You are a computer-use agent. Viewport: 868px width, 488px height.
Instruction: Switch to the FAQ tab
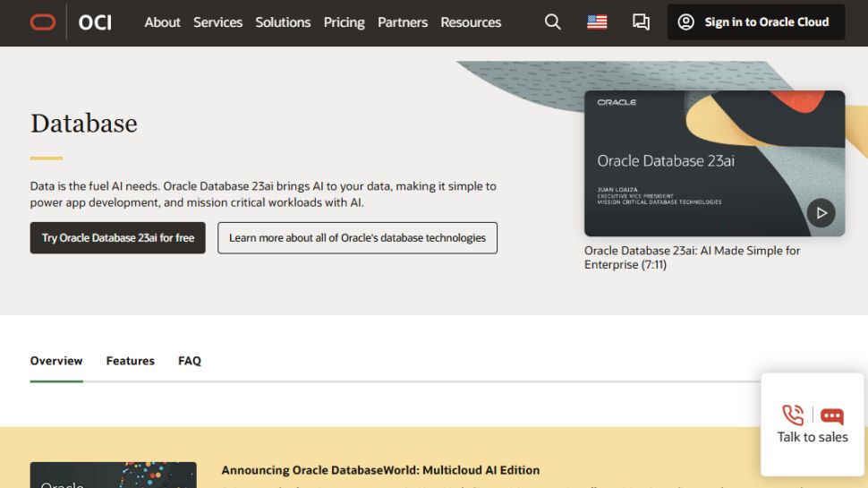coord(190,361)
